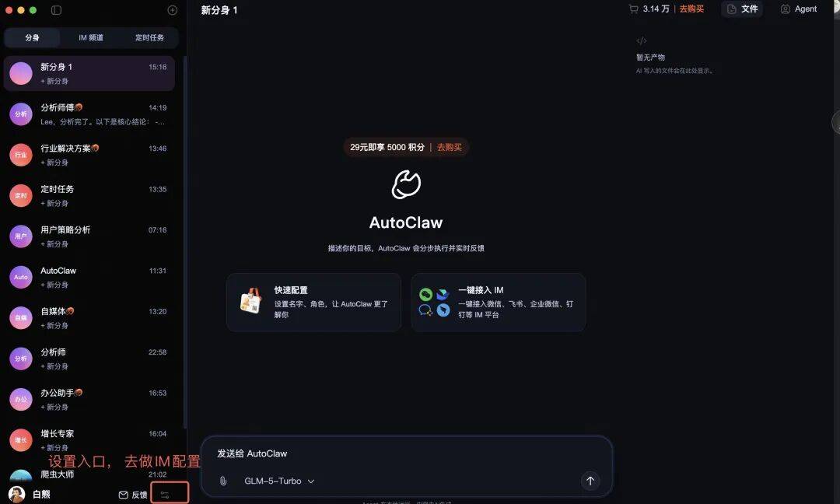Send message with the up-arrow button
Image resolution: width=840 pixels, height=504 pixels.
(590, 481)
